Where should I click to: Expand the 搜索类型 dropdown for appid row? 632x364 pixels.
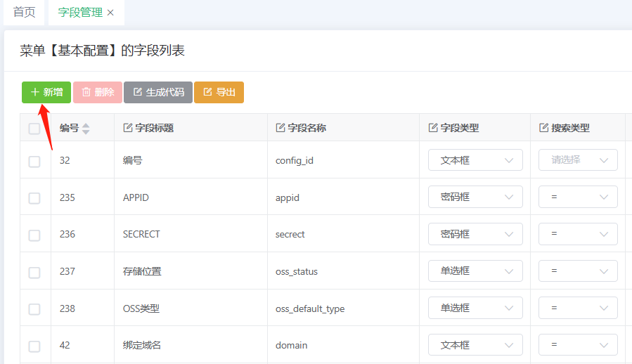click(578, 197)
